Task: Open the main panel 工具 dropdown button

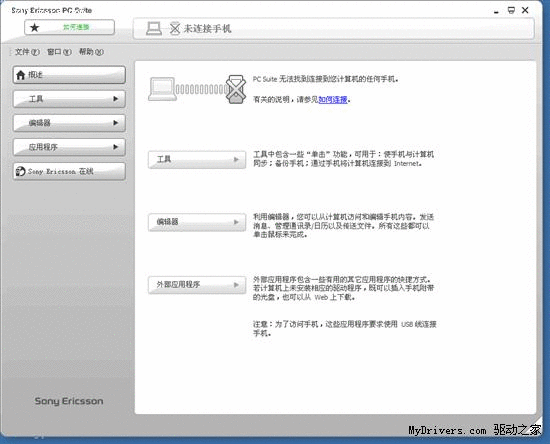Action: 197,160
